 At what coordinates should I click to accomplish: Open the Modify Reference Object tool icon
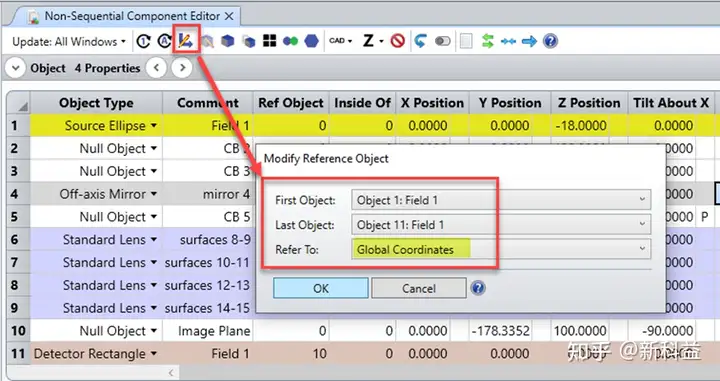tap(186, 41)
